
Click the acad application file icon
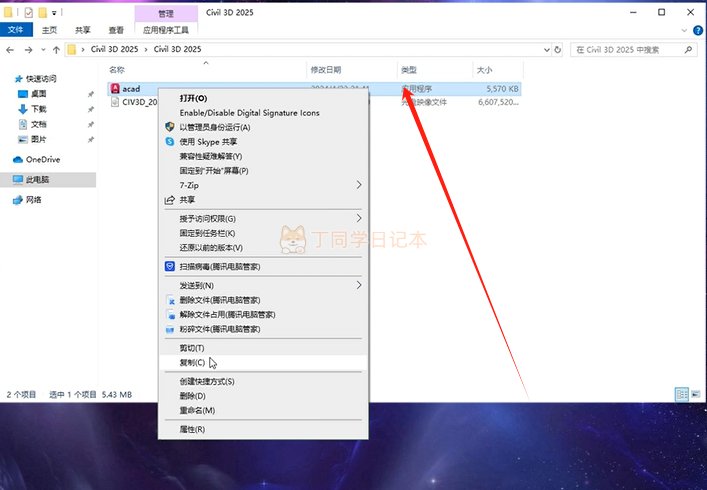pyautogui.click(x=115, y=89)
